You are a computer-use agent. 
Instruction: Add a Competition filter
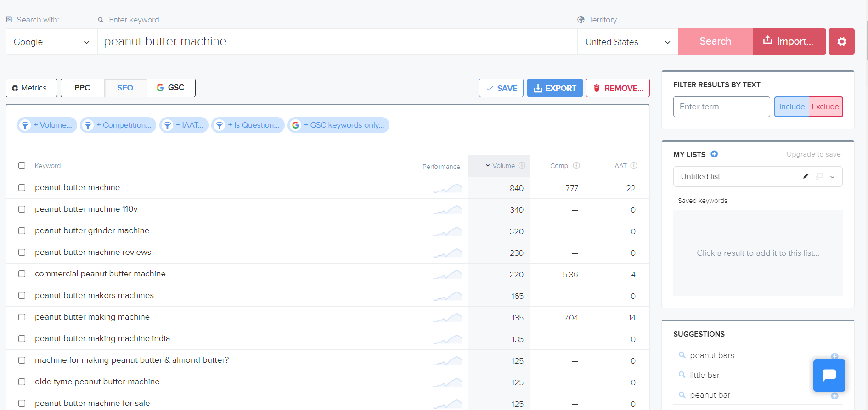pos(118,125)
